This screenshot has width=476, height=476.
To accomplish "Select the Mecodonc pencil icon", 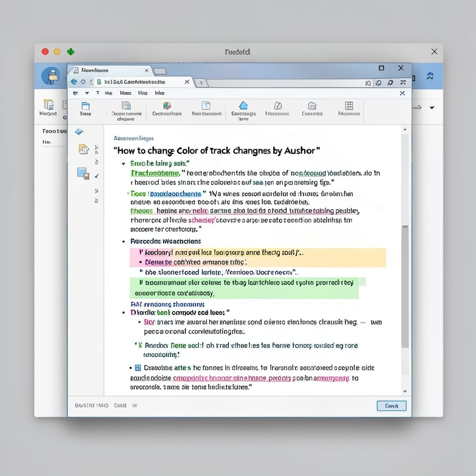I will pos(277,109).
